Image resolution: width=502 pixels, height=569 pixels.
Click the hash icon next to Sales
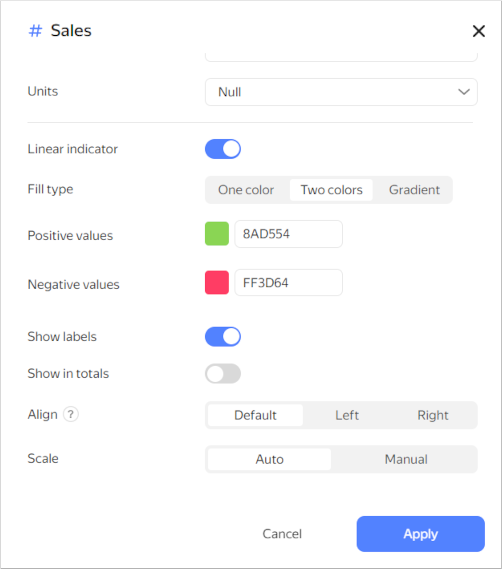click(x=35, y=31)
